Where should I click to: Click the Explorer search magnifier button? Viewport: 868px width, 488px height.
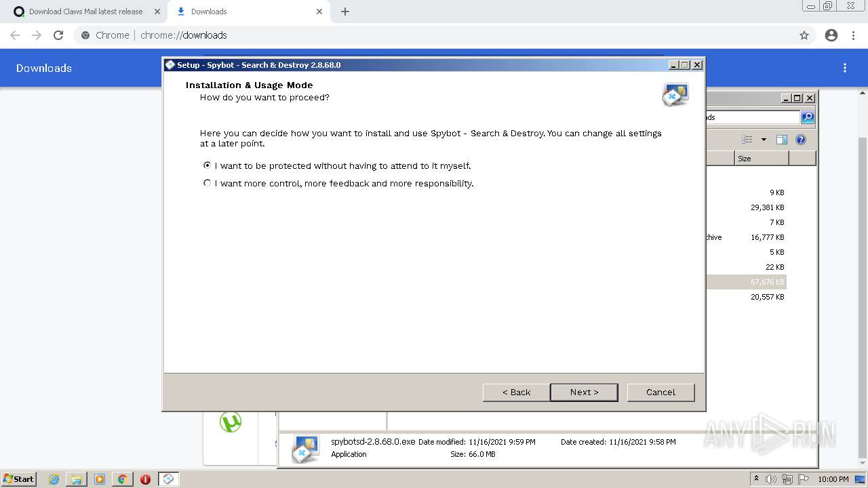[808, 117]
